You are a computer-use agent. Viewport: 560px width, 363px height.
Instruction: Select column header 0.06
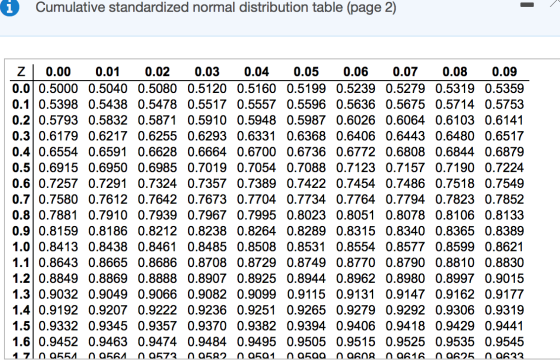tap(356, 72)
